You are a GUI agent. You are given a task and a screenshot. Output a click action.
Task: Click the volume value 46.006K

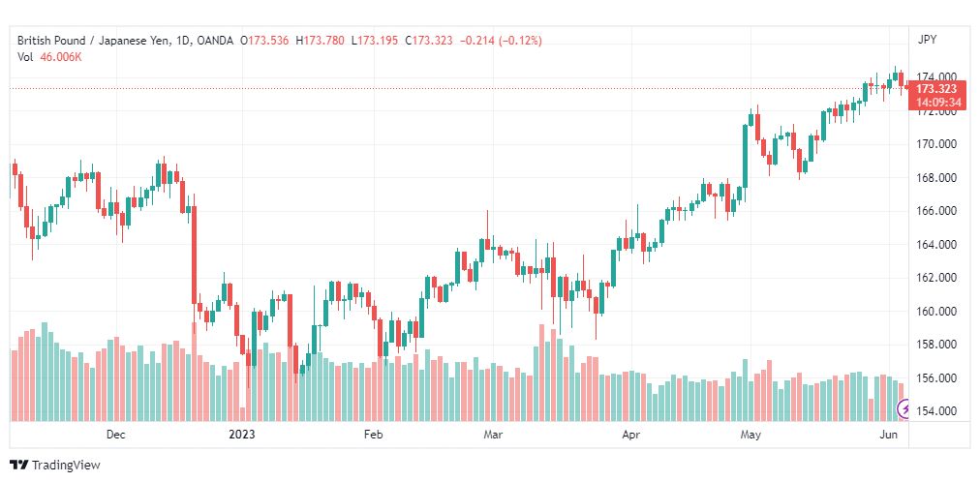tap(59, 57)
